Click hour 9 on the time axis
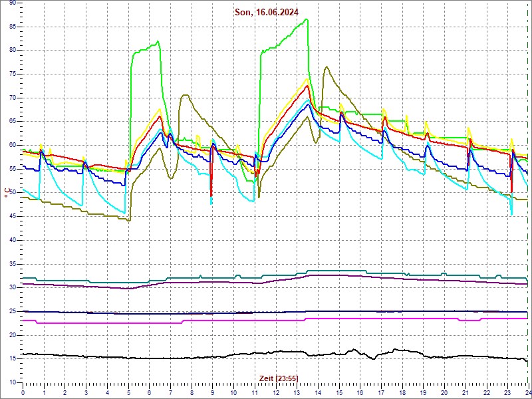The image size is (532, 399). [x=212, y=392]
